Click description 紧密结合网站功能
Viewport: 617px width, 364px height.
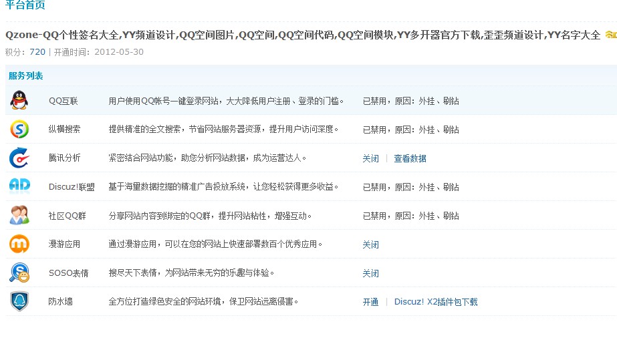[207, 158]
